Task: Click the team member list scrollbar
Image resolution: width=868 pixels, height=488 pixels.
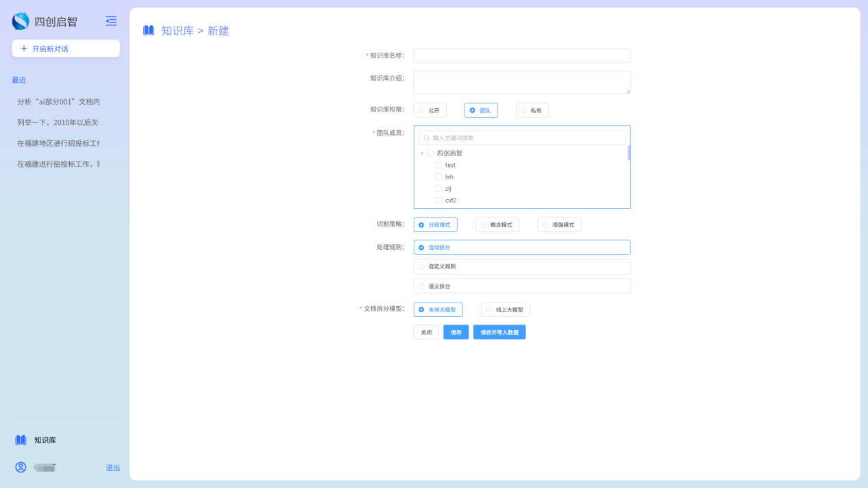Action: point(629,153)
